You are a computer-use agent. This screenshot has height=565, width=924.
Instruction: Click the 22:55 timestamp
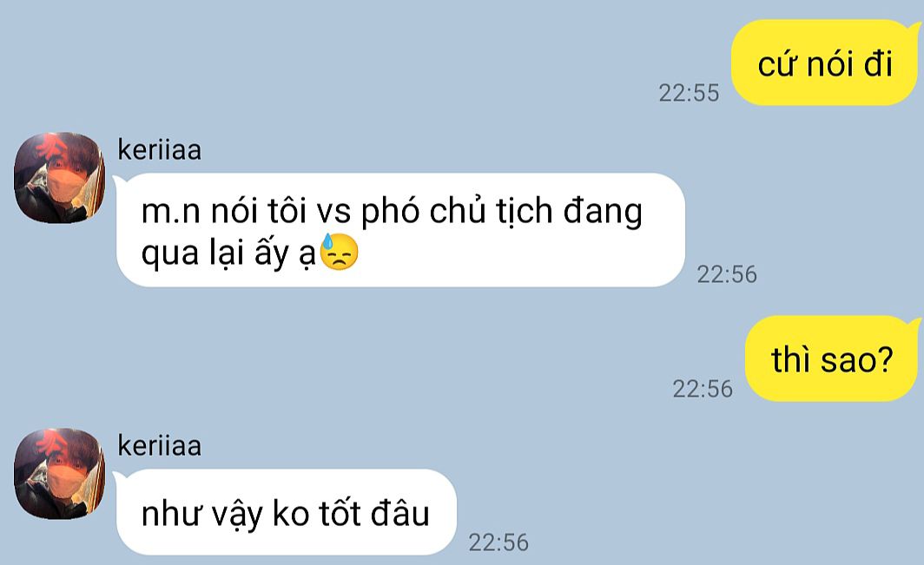tap(689, 93)
